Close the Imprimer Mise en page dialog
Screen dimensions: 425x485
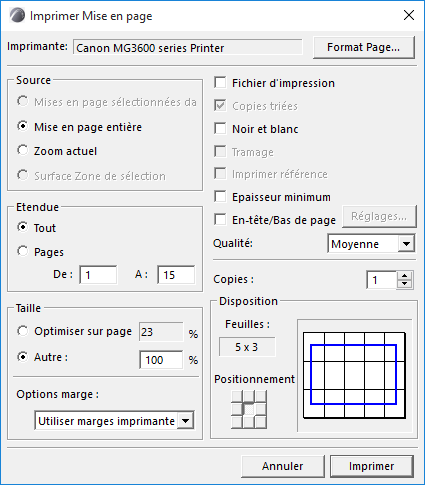[409, 15]
